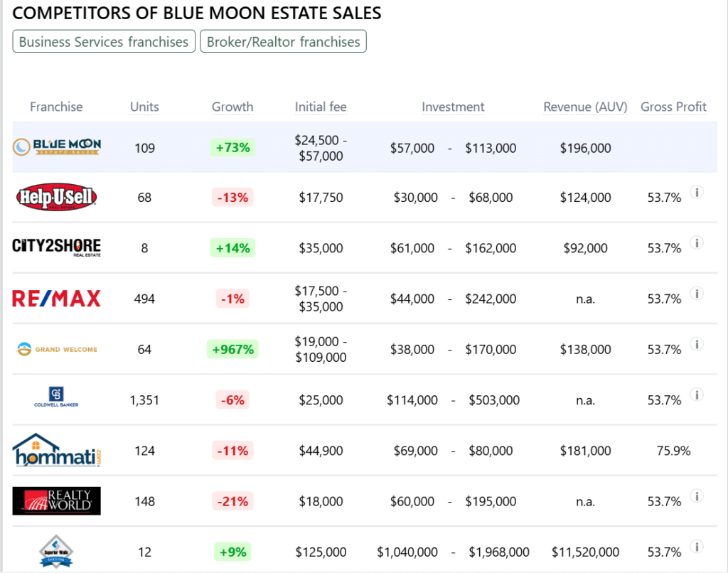Screen dimensions: 728x573
Task: Click info icon in Grand Welcome row
Action: pos(697,343)
